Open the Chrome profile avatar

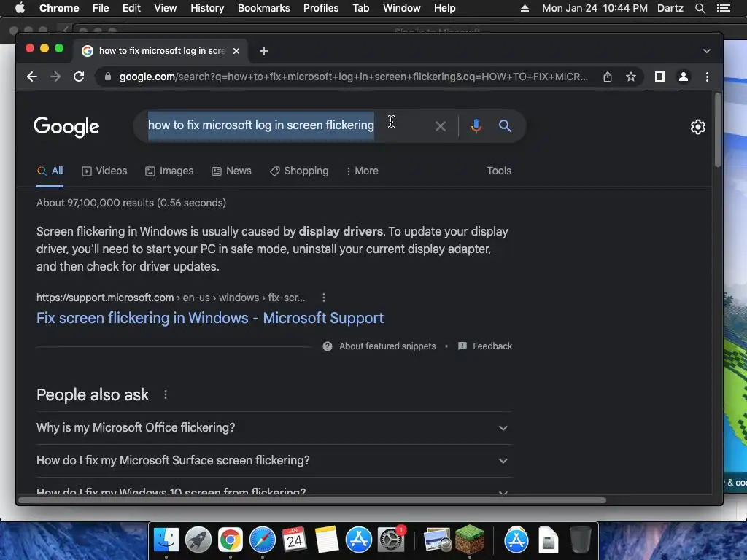pyautogui.click(x=683, y=77)
